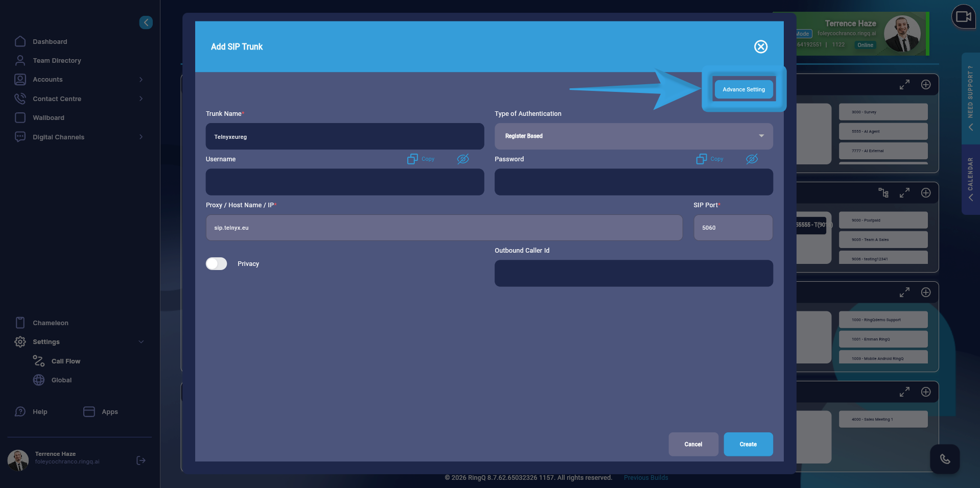Click the Copy icon beside Username
980x488 pixels.
coord(420,159)
